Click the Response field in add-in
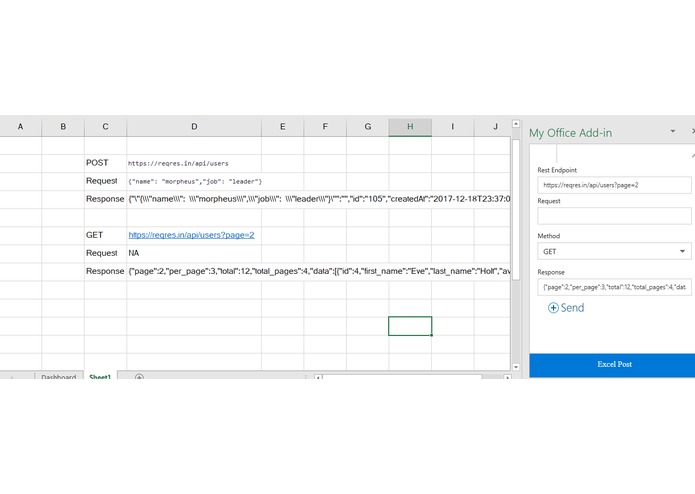Viewport: 695px width, 494px height. 614,287
